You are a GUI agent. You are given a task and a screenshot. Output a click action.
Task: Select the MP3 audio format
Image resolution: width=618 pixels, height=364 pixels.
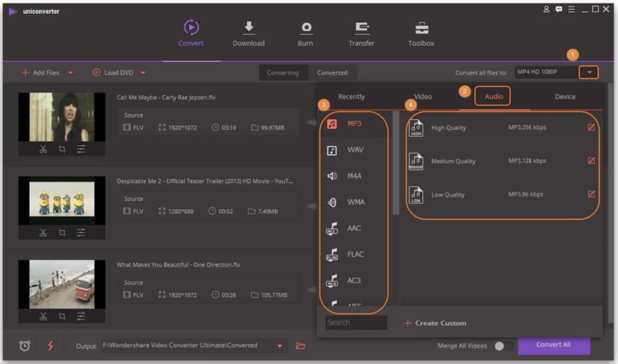point(354,124)
